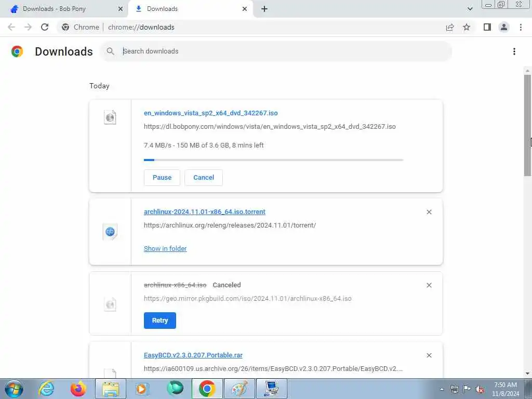This screenshot has height=399, width=532.
Task: Click the network tray icon
Action: pyautogui.click(x=454, y=389)
